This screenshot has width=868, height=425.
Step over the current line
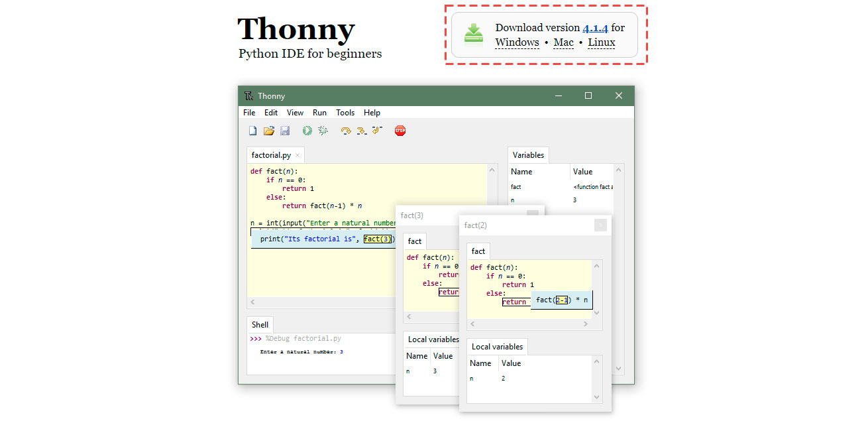(x=345, y=130)
